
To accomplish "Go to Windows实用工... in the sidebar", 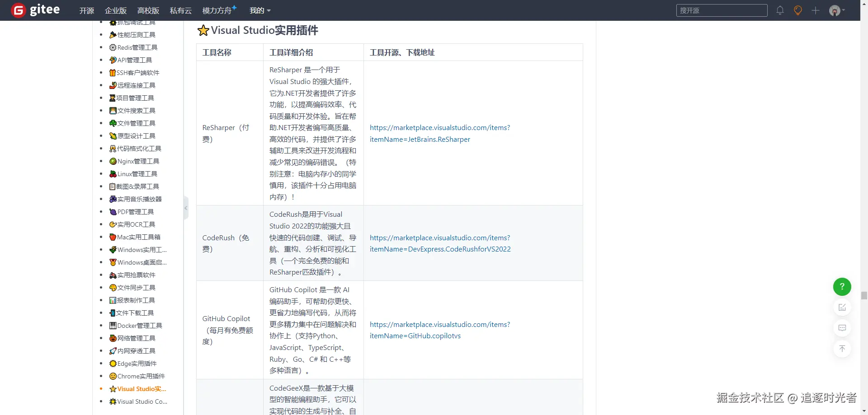I will (x=138, y=250).
